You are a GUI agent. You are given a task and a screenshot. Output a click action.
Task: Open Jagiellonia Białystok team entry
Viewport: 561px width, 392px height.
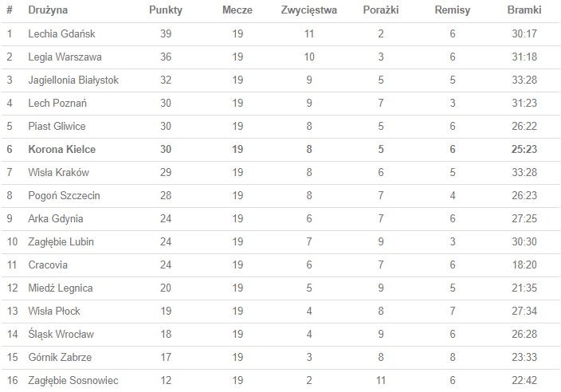(73, 80)
